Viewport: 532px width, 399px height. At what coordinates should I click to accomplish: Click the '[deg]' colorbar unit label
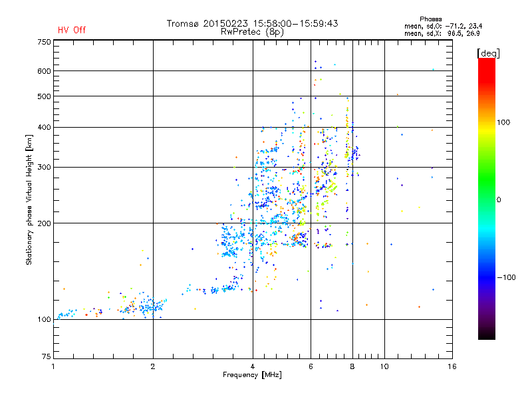[488, 53]
